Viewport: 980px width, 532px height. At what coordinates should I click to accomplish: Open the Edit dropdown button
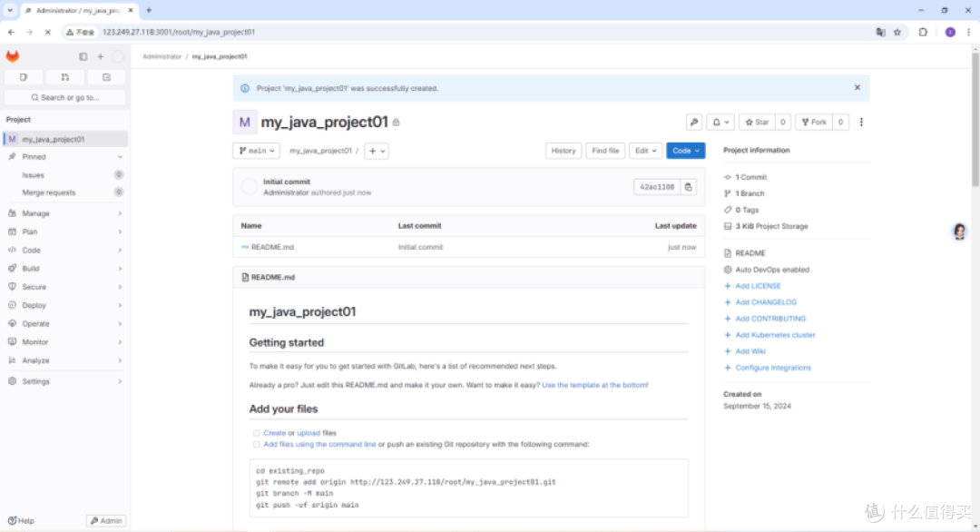[645, 151]
